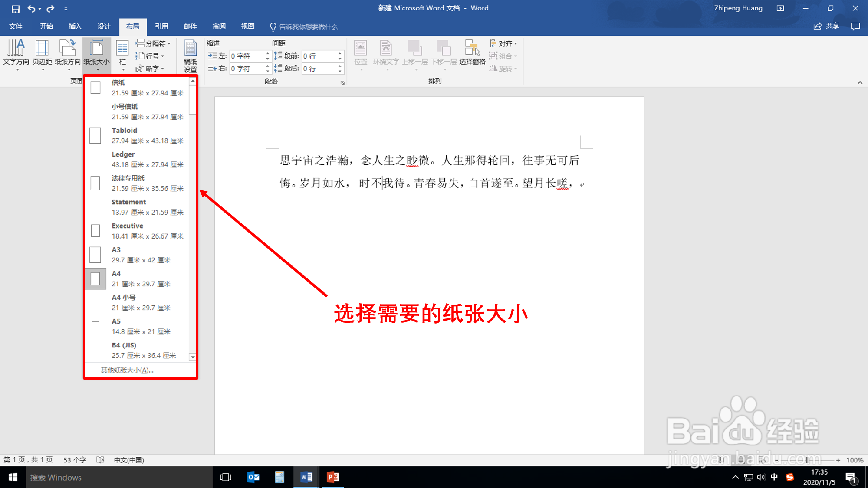The image size is (868, 488).
Task: Expand the Line Numbers (行号) dropdown
Action: pos(150,56)
